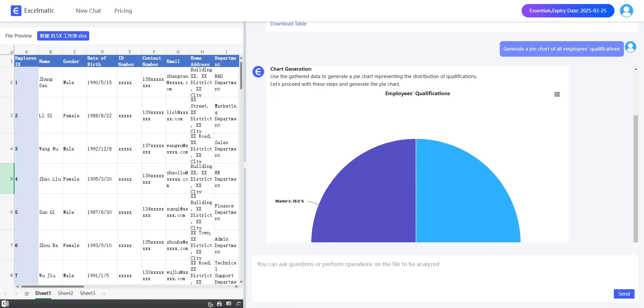
Task: Click the refresh document icon in status bar
Action: [x=210, y=304]
